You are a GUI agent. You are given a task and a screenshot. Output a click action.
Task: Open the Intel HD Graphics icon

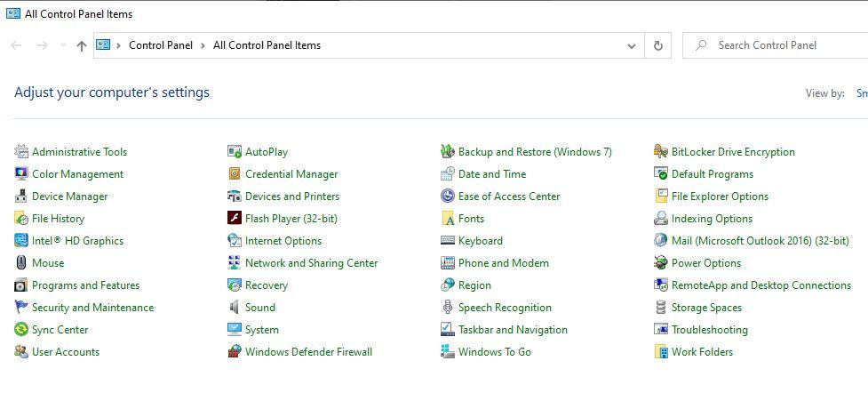point(21,241)
